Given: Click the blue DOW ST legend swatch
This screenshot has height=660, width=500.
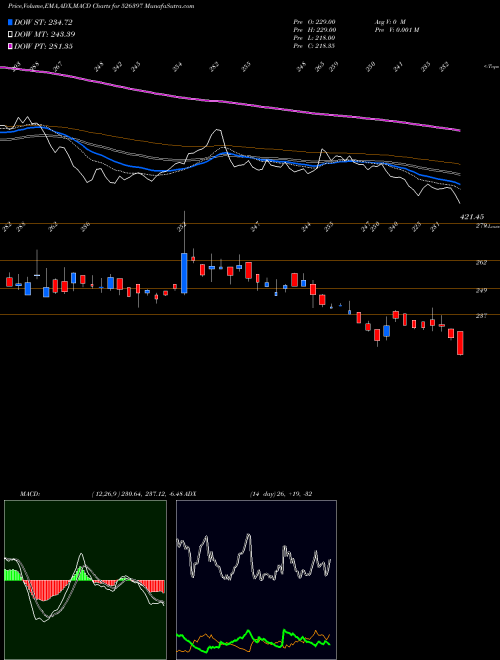Looking at the screenshot, I should (x=10, y=22).
